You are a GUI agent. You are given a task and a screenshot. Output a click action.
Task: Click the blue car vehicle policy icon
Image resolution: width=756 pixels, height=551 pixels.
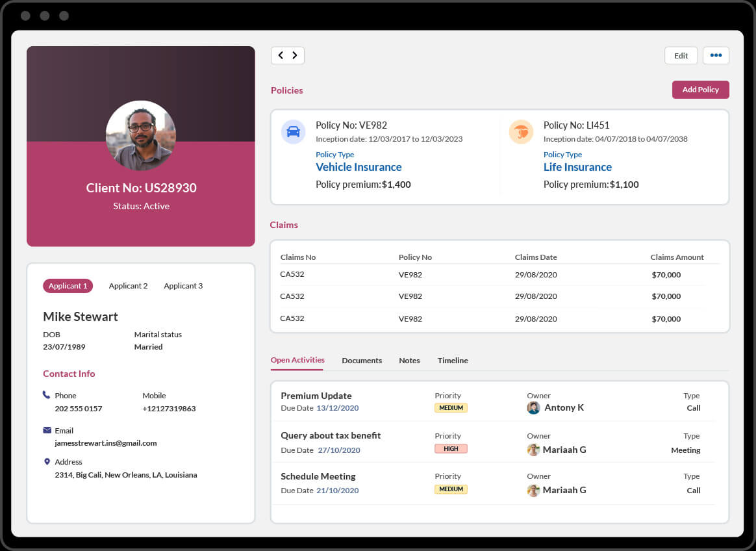293,131
